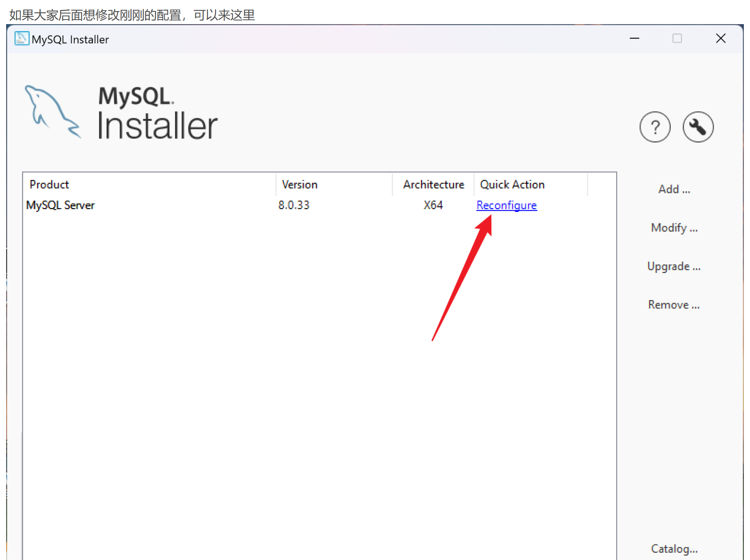Click the Upgrade ... button

674,267
